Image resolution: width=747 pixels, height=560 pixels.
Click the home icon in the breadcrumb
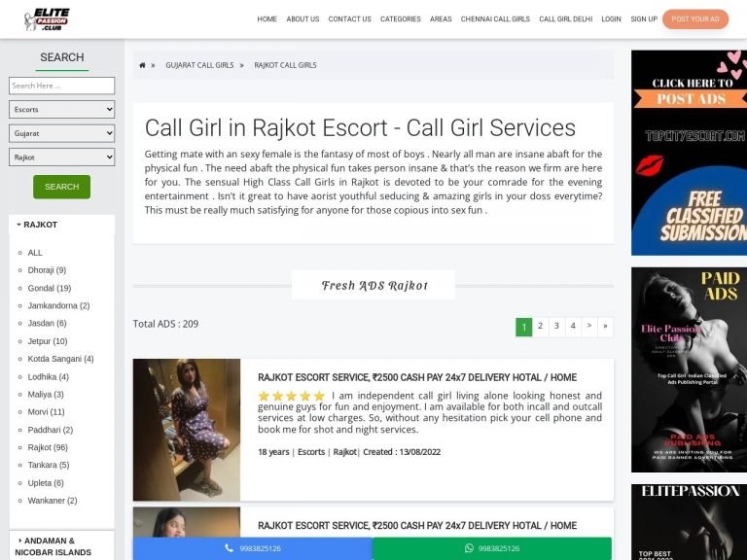143,65
